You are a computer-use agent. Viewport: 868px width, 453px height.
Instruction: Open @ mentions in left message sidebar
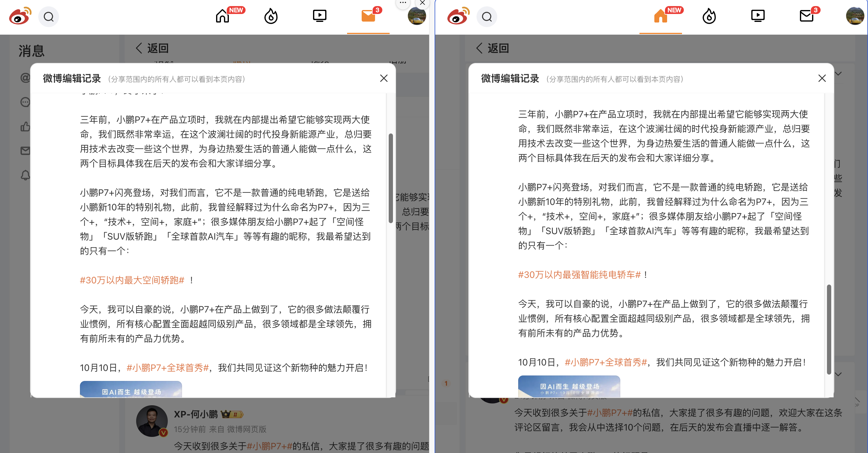pos(25,78)
